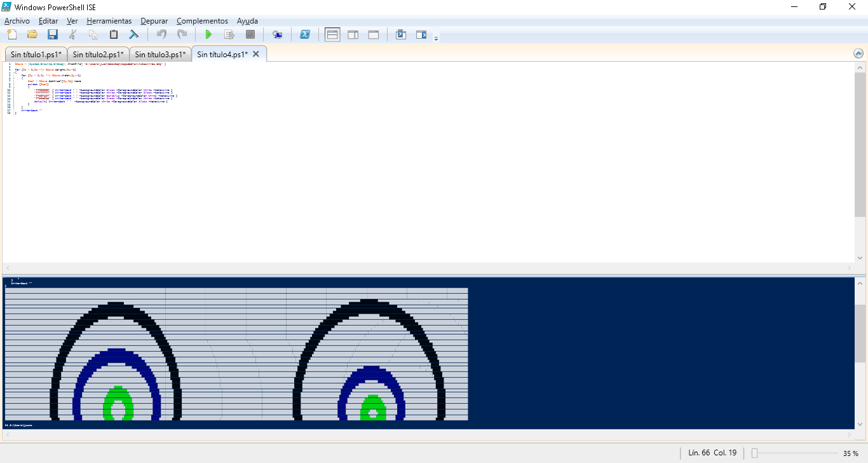The image size is (868, 463).
Task: Close the Sin título4.ps1 tab
Action: [255, 54]
